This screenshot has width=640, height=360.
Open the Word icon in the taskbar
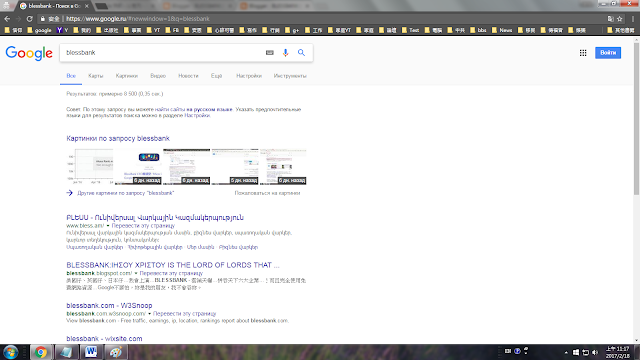point(91,352)
